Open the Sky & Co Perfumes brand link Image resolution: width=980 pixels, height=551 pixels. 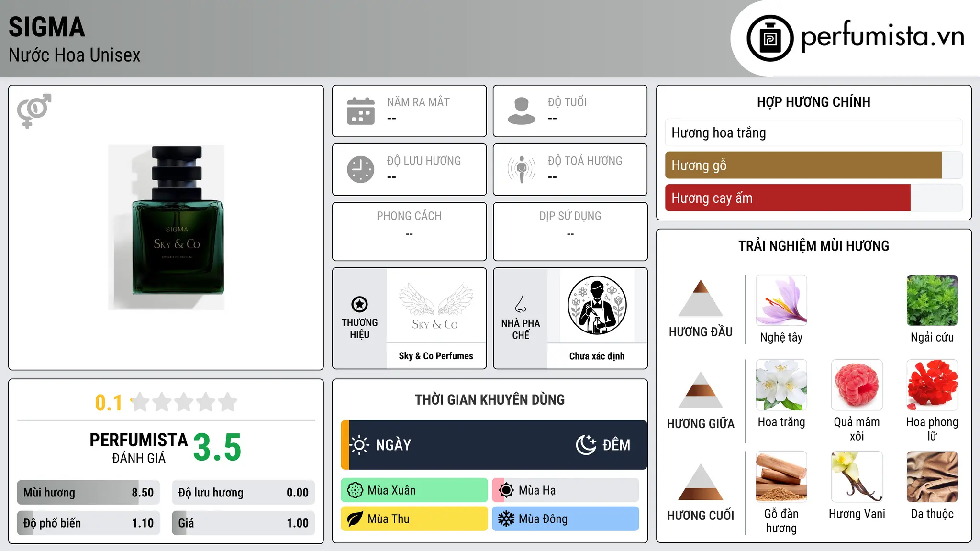[436, 356]
